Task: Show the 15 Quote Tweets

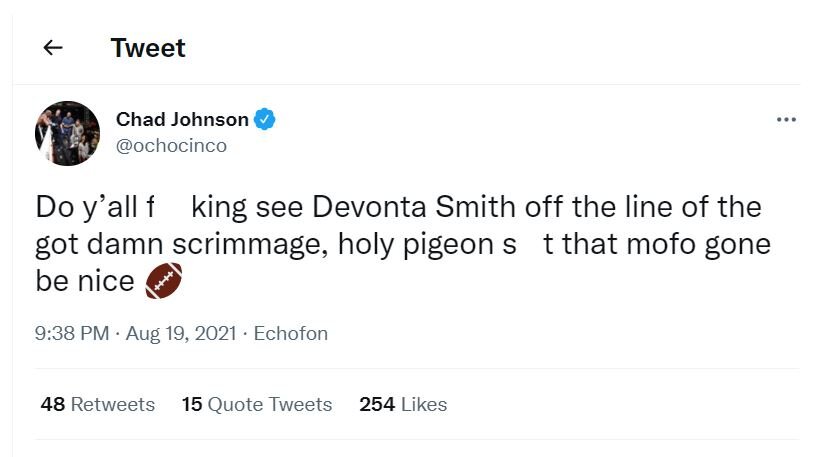Action: coord(257,404)
